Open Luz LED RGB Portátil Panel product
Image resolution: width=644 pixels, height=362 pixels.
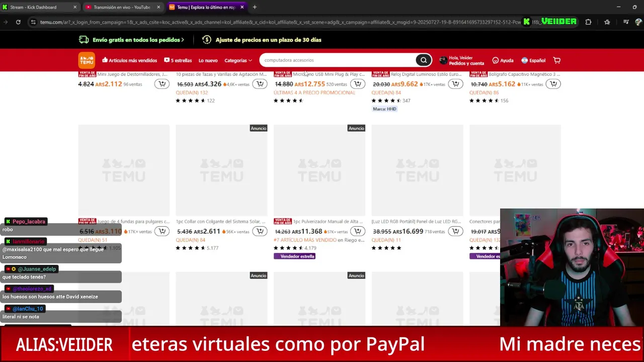click(x=417, y=222)
